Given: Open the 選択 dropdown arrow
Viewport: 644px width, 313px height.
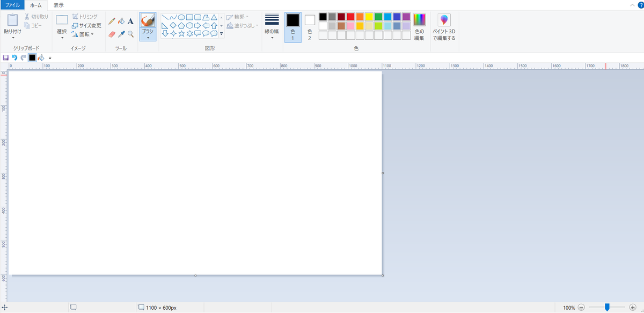Looking at the screenshot, I should (62, 38).
